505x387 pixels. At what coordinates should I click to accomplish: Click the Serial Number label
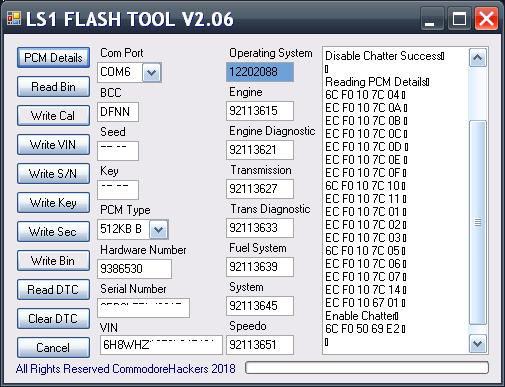click(133, 289)
